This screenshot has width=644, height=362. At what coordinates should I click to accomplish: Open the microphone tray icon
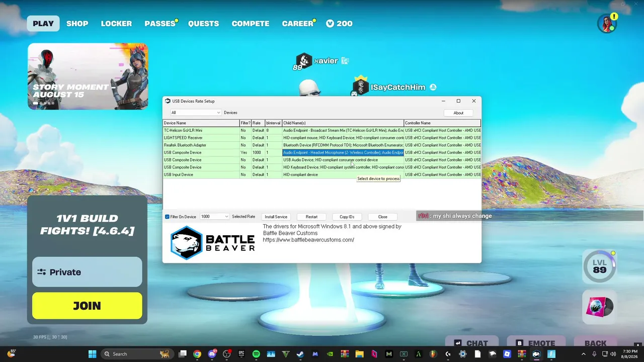(594, 354)
